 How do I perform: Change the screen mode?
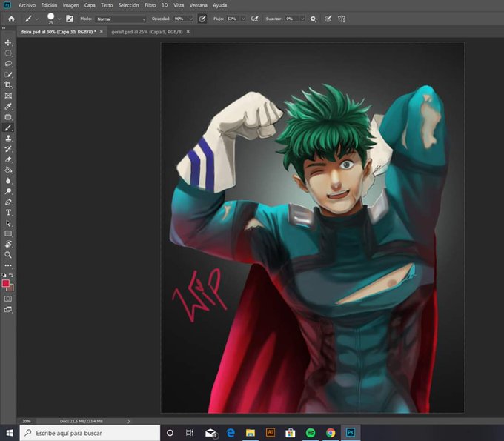[8, 310]
